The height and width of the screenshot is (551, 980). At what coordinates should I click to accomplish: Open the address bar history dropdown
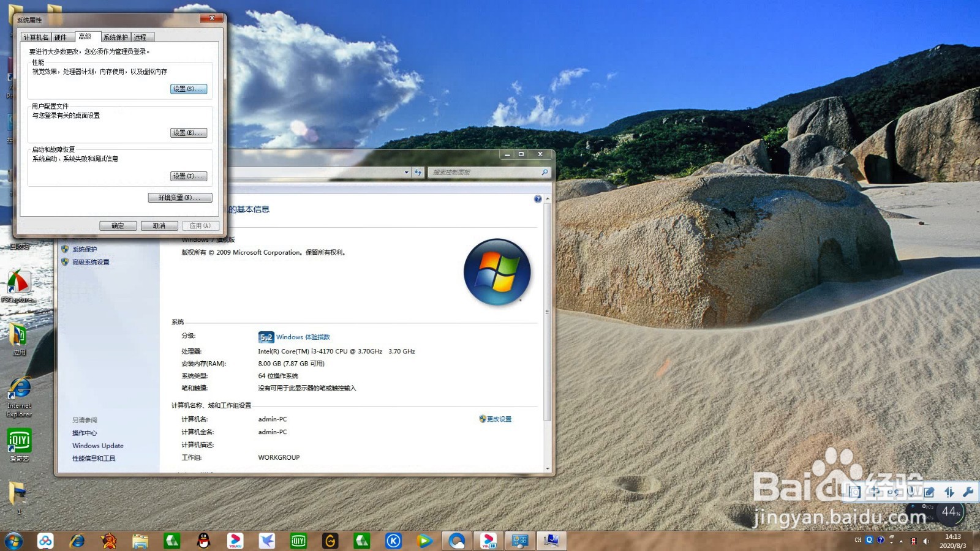(x=406, y=173)
